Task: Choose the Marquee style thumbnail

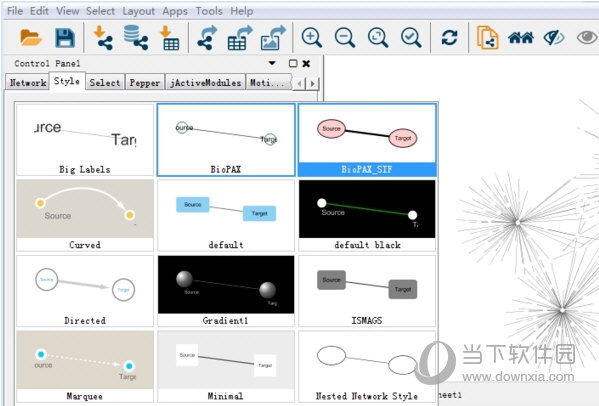Action: pyautogui.click(x=85, y=367)
